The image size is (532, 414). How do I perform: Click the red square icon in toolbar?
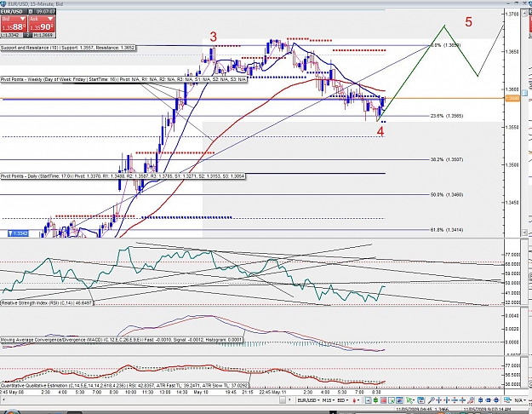[x=384, y=400]
